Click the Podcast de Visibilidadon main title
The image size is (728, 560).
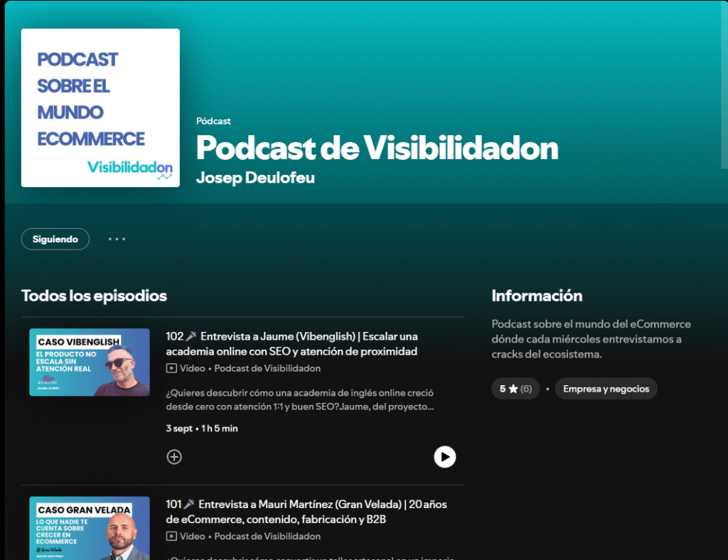point(377,148)
